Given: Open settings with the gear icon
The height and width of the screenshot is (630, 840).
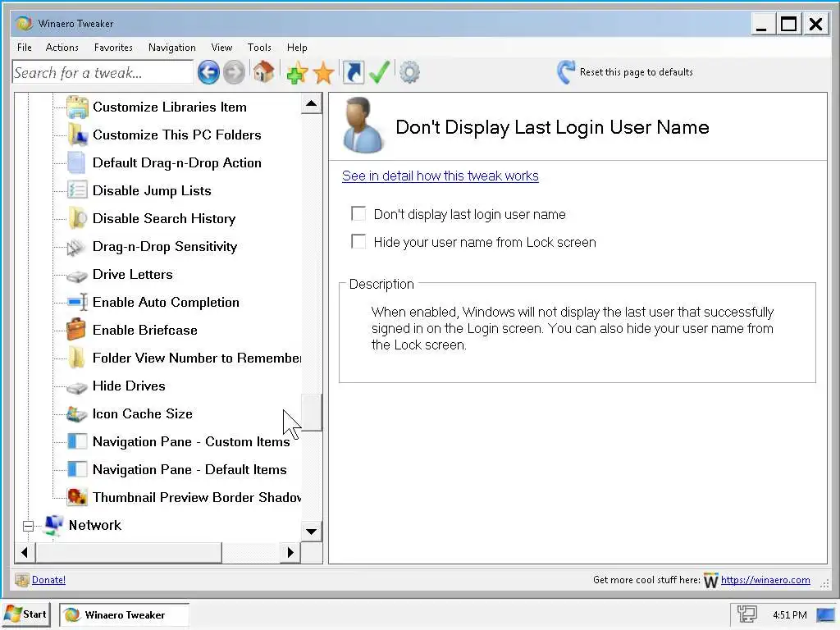Looking at the screenshot, I should 410,72.
